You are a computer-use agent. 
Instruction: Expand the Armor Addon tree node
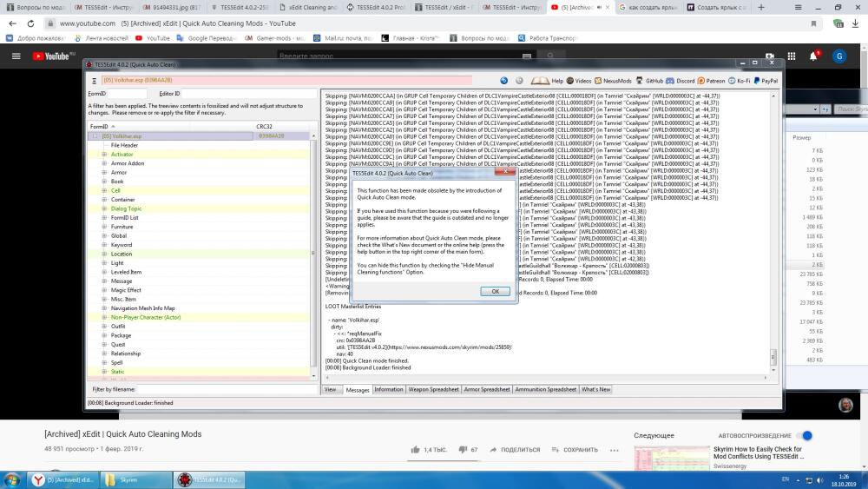coord(104,163)
